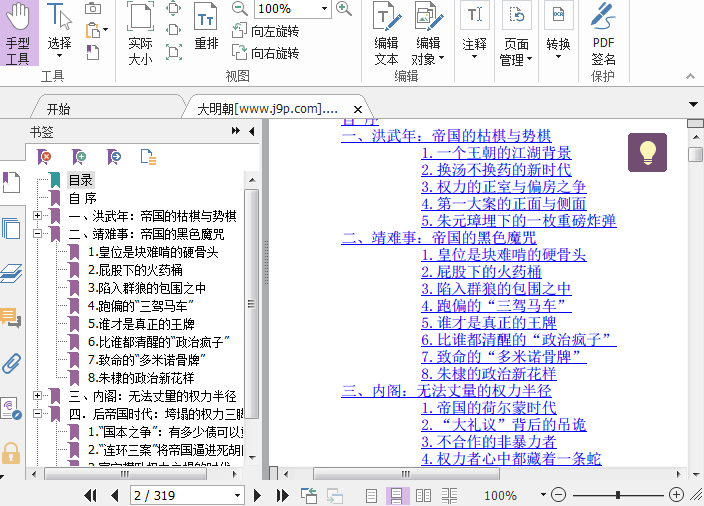Open the Convert (转换) menu
The width and height of the screenshot is (704, 506).
point(558,31)
